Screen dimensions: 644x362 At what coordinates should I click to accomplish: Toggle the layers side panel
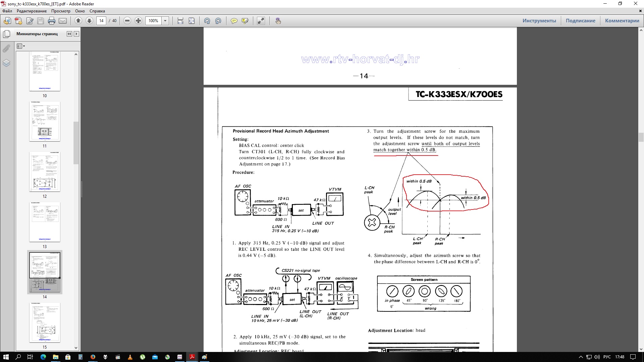coord(6,63)
